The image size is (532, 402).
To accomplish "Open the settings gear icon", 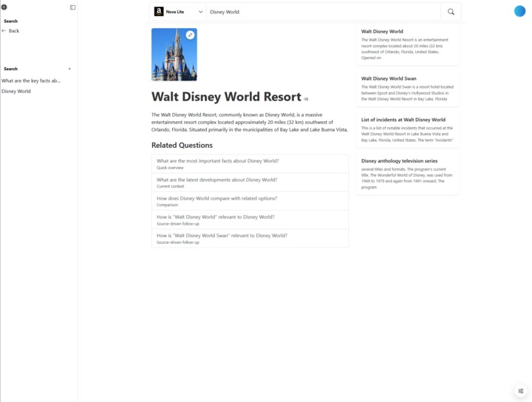I will 4,7.
